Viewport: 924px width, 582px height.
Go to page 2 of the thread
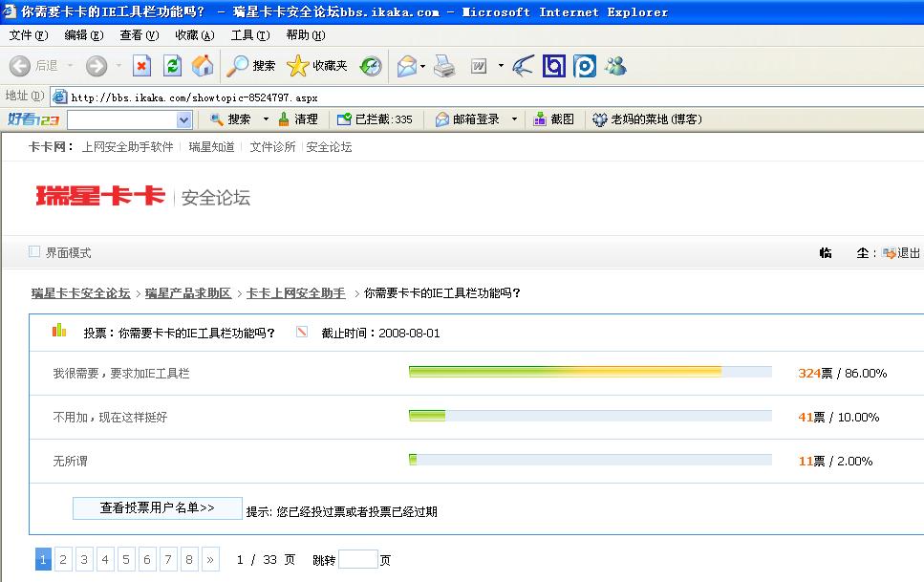point(63,559)
